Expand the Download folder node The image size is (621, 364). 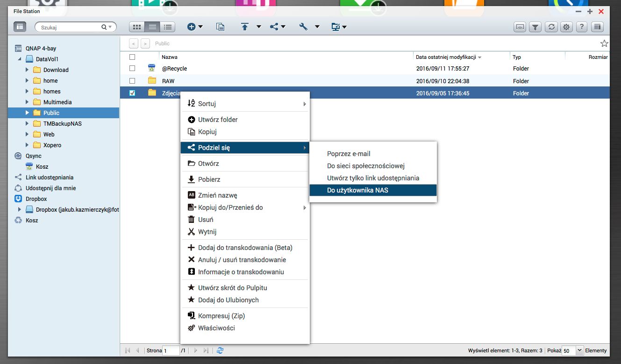tap(28, 70)
